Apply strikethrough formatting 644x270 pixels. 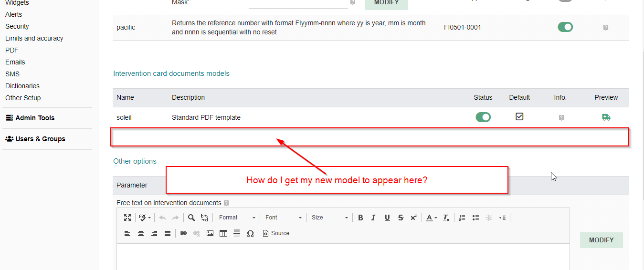(x=401, y=218)
